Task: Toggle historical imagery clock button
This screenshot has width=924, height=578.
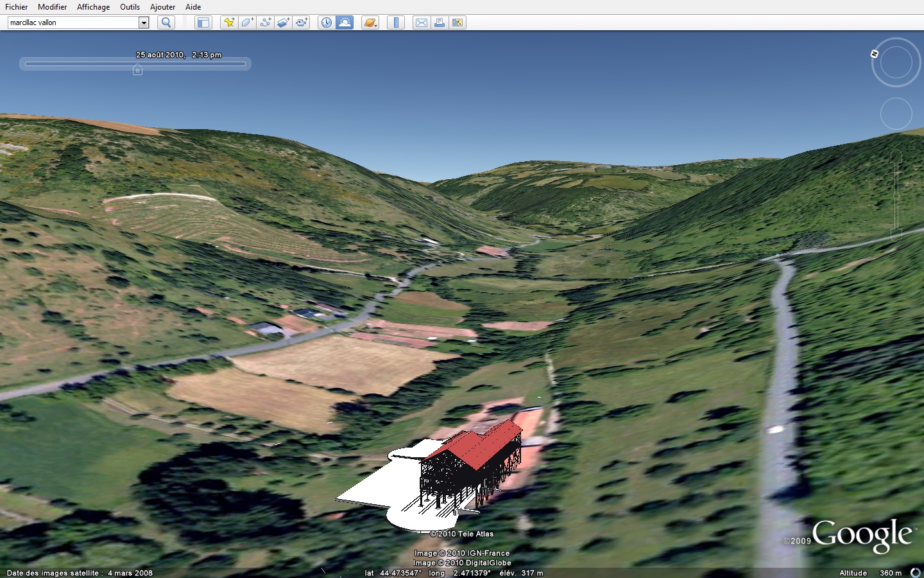Action: pos(327,22)
